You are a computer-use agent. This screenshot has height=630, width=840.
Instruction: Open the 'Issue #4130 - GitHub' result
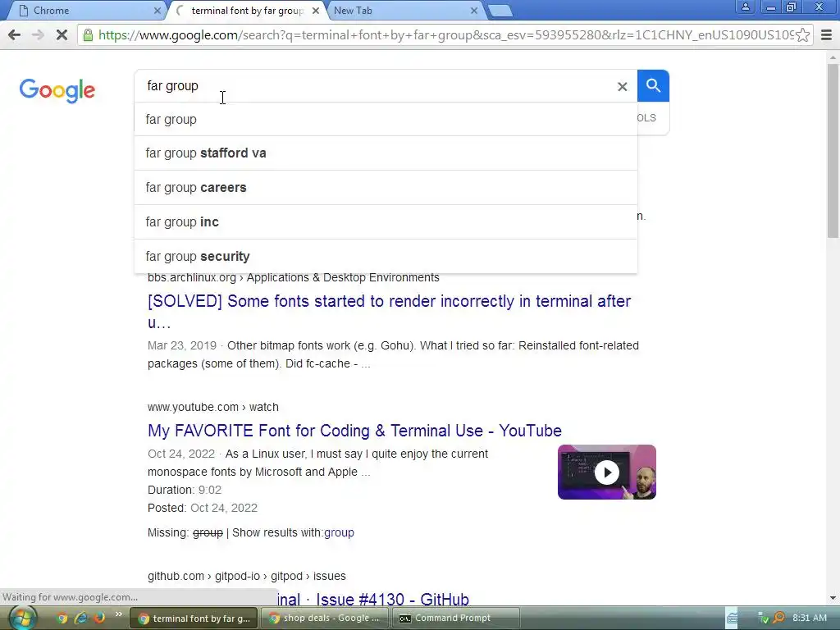tap(373, 599)
